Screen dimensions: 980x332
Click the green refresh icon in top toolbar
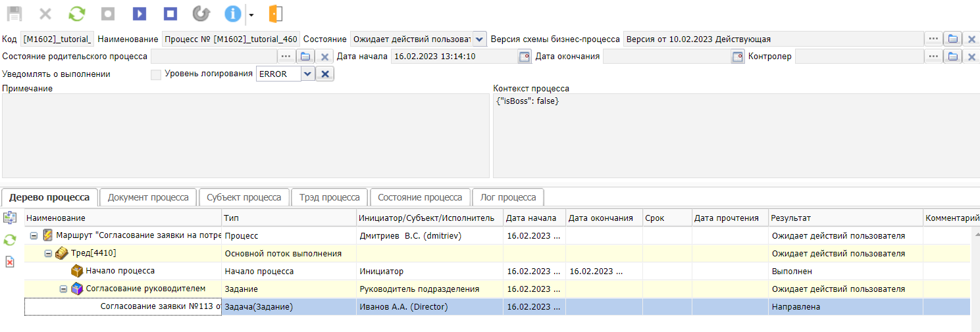coord(77,14)
